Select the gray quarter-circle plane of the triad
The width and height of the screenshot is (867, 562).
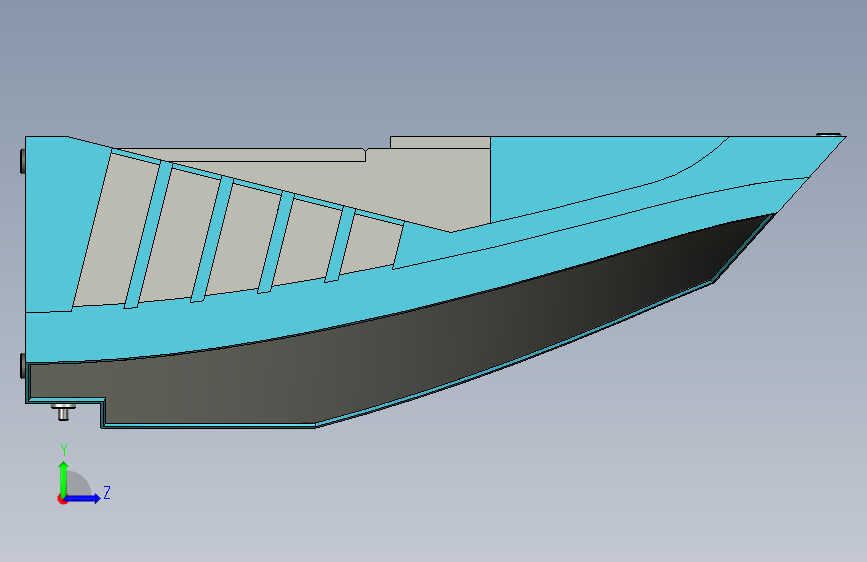point(79,483)
